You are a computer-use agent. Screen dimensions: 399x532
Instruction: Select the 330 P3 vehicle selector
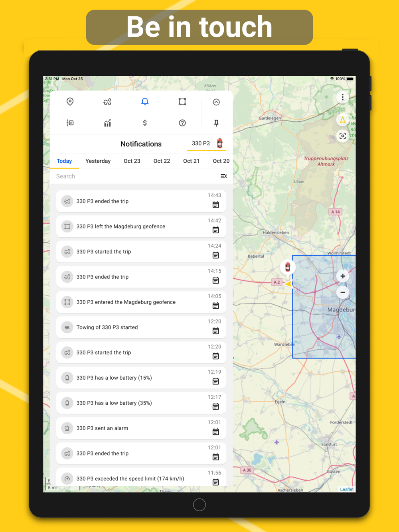(207, 144)
